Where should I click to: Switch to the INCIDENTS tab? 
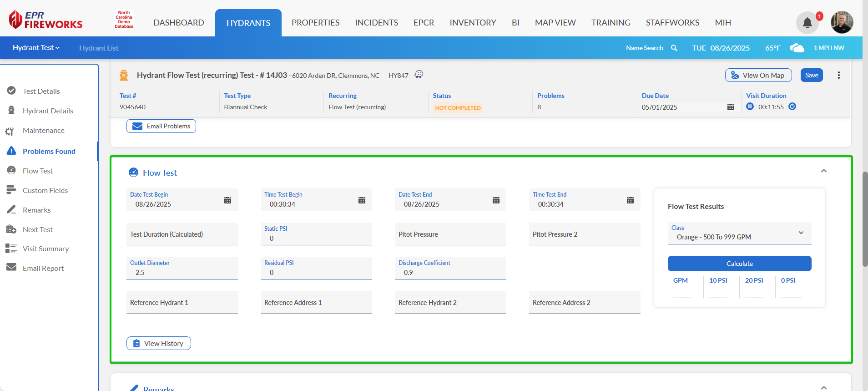(376, 23)
